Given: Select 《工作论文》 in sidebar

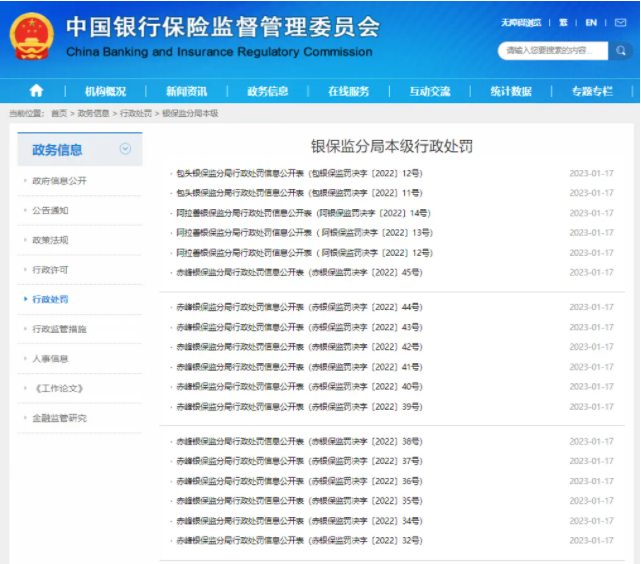Looking at the screenshot, I should (x=59, y=388).
